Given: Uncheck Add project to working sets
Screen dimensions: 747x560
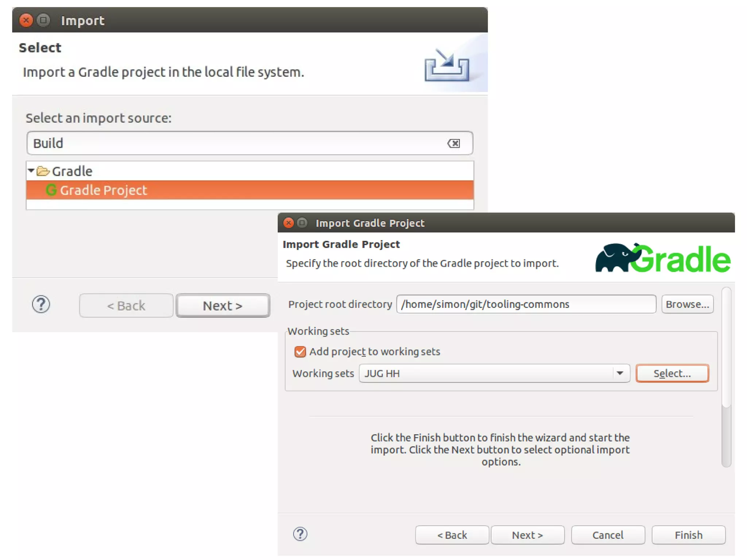Looking at the screenshot, I should (x=300, y=352).
